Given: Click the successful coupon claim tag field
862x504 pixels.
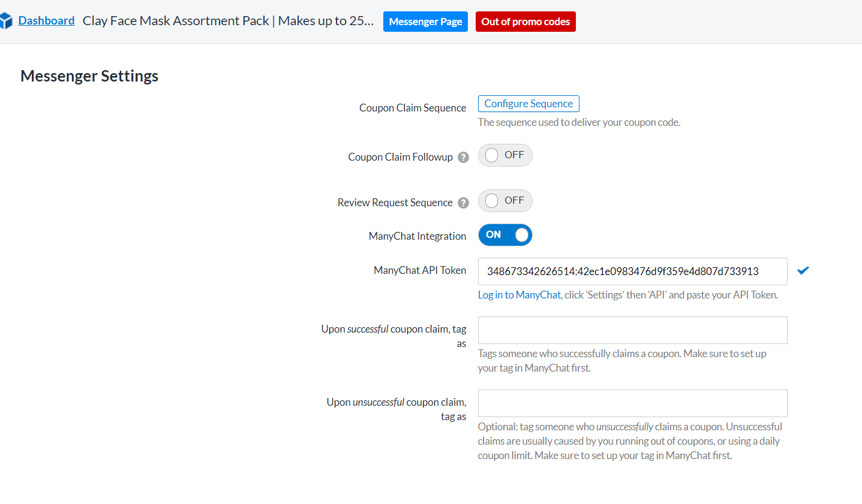Looking at the screenshot, I should [x=632, y=330].
